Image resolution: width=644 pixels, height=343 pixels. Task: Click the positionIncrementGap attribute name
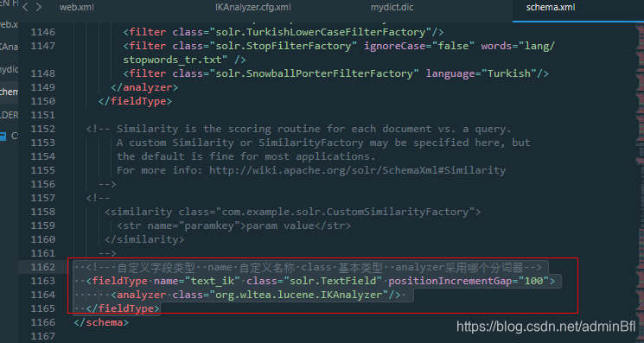[x=450, y=281]
